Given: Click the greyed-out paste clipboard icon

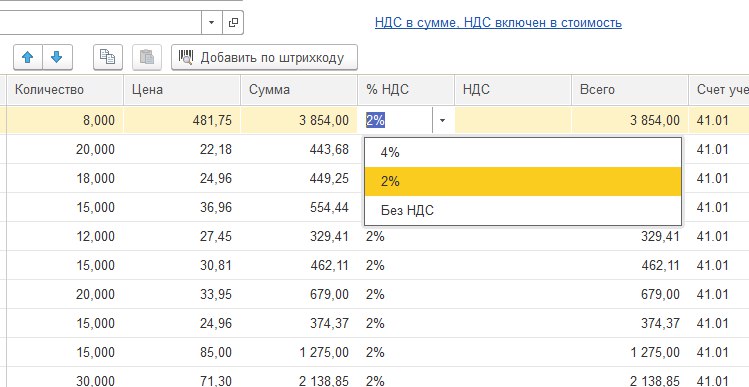Looking at the screenshot, I should tap(147, 57).
